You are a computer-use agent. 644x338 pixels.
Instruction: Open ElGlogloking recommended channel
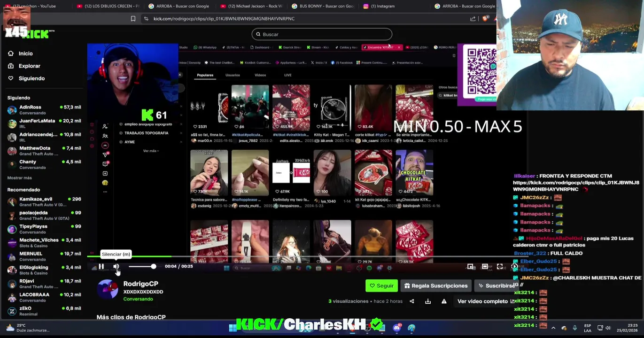click(44, 270)
